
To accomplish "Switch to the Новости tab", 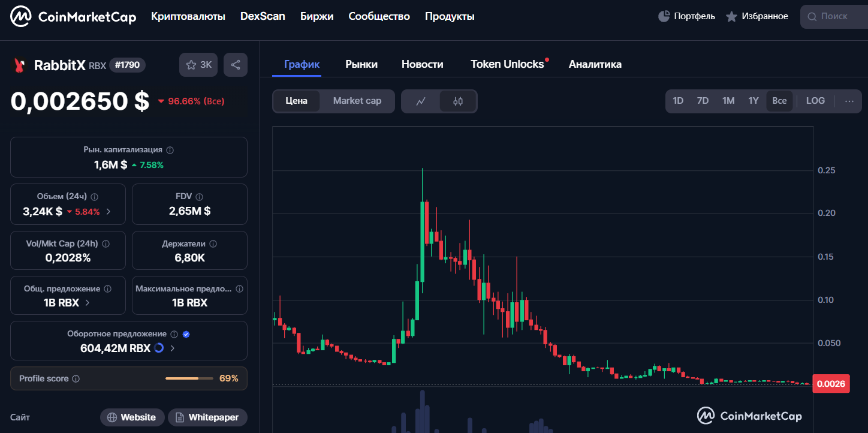I will point(423,64).
